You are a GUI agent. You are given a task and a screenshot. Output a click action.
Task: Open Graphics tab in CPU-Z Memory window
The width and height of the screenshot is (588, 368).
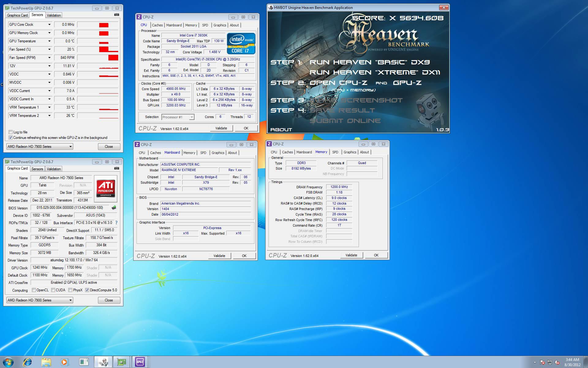coord(350,152)
